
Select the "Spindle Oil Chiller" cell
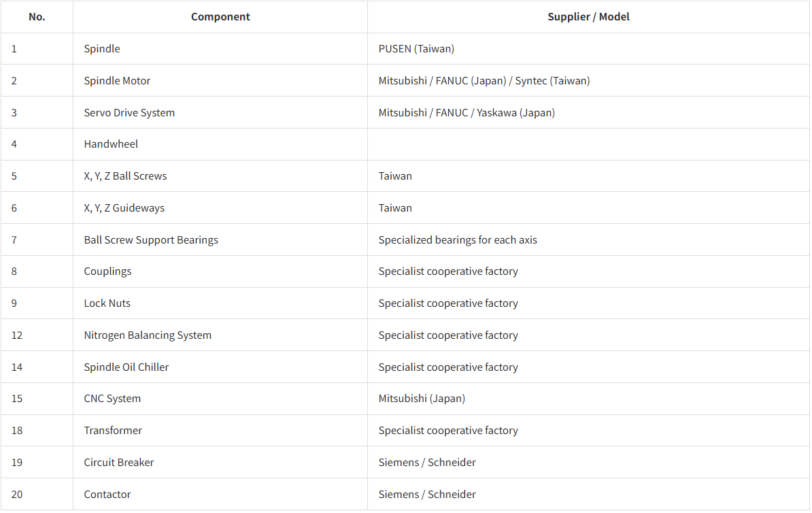[126, 367]
